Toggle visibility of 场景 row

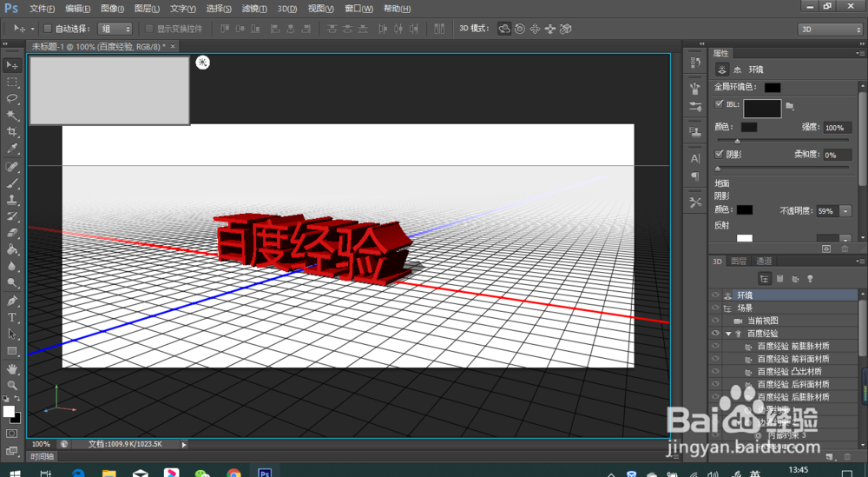click(715, 308)
